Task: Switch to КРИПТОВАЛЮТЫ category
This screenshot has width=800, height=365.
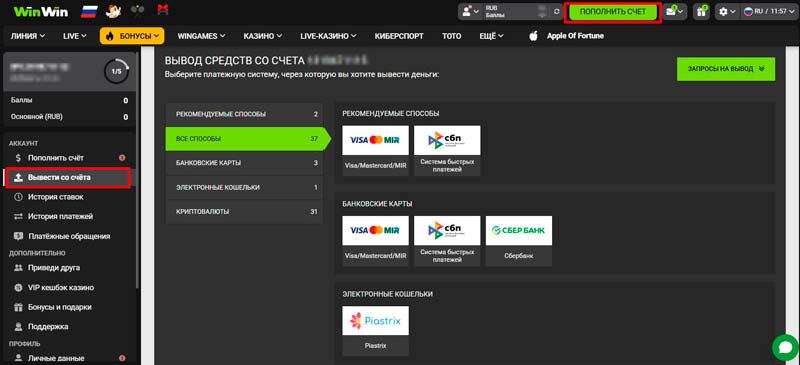Action: pos(244,211)
